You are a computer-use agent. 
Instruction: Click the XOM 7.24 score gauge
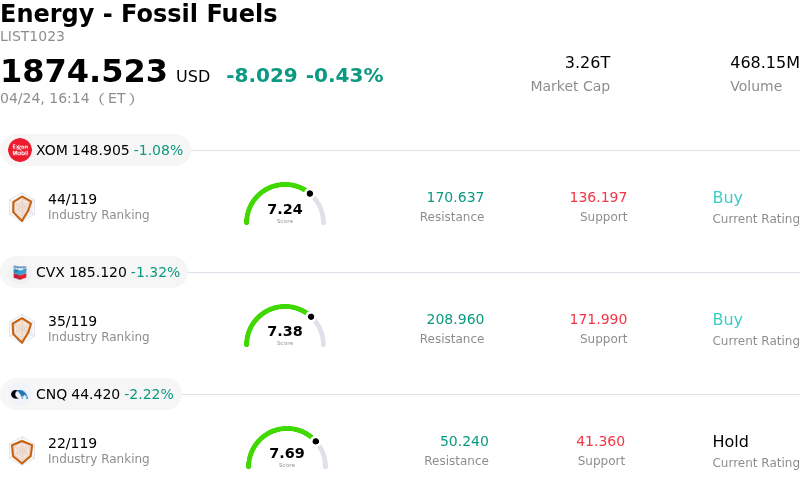click(285, 205)
